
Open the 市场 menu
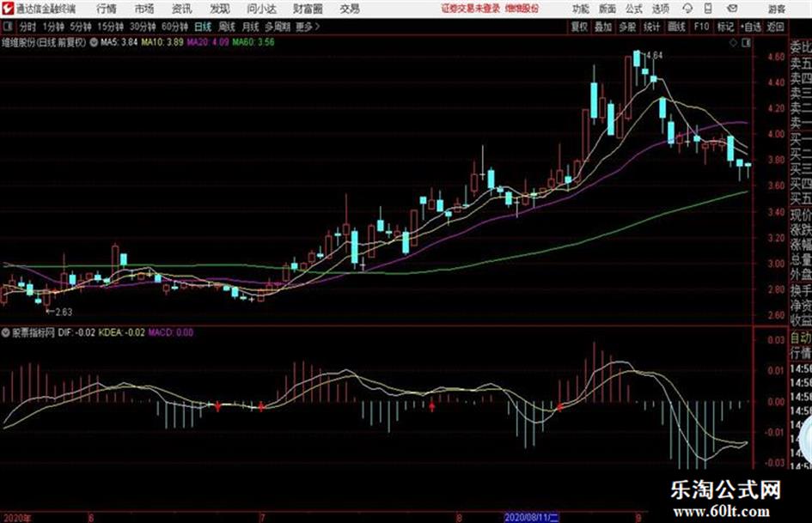144,9
